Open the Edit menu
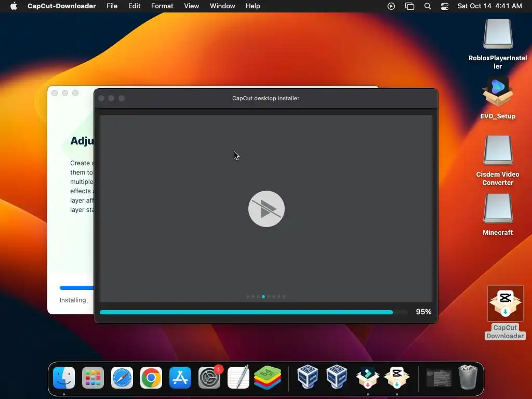 pos(135,6)
